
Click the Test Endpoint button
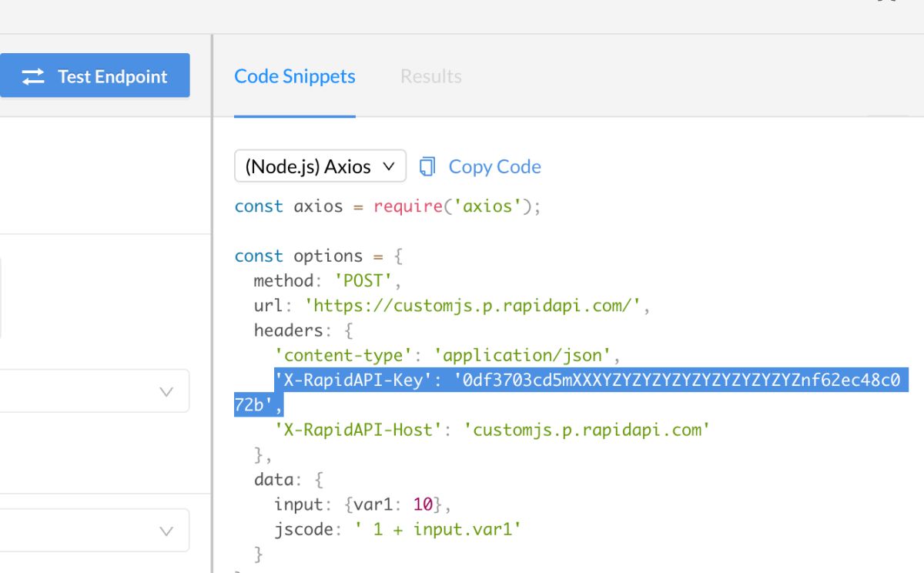pos(95,75)
